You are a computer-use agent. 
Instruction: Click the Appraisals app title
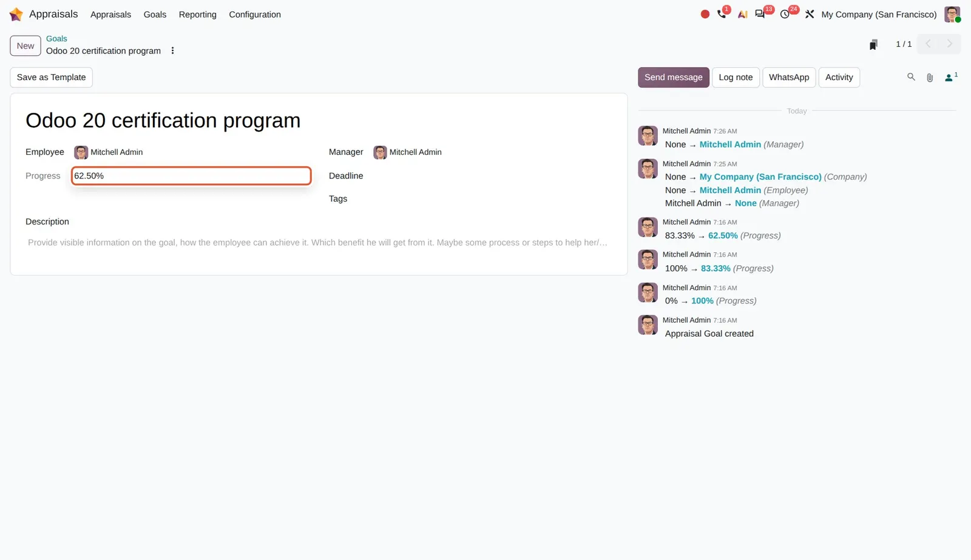(53, 14)
